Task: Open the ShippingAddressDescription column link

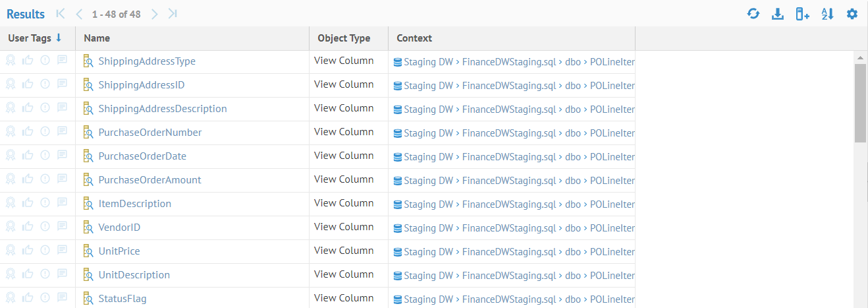Action: 163,109
